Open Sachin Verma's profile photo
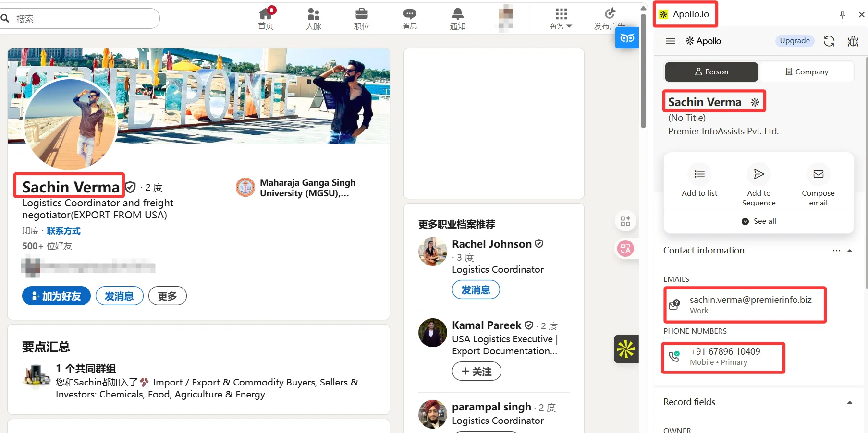Screen dimensions: 868x433 tap(70, 124)
